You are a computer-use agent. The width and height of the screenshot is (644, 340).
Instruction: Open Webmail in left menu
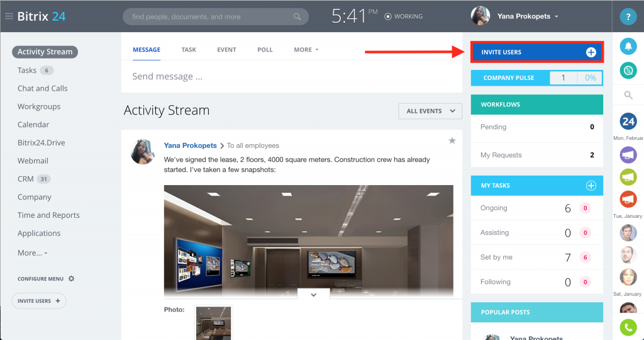[x=33, y=161]
